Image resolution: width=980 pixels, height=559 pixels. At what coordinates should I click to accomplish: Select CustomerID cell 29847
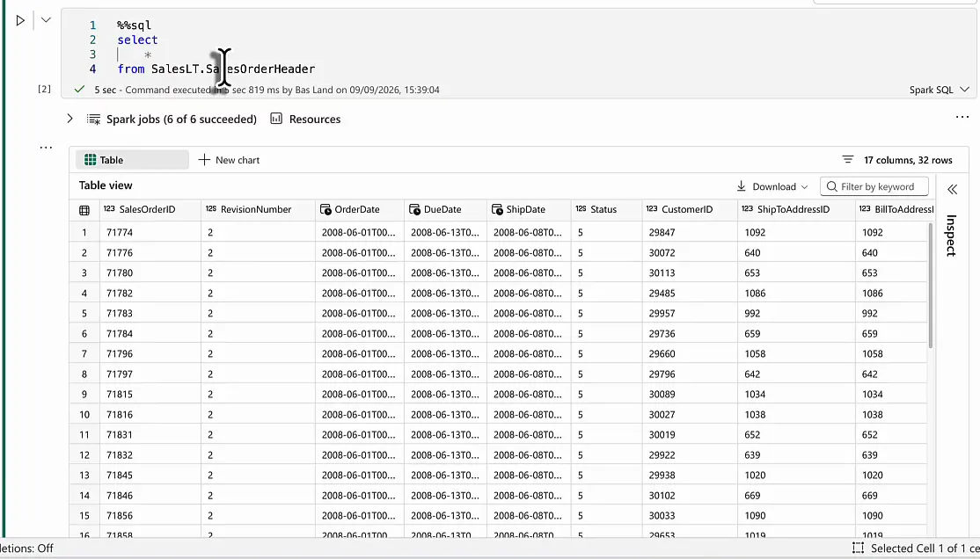click(690, 232)
